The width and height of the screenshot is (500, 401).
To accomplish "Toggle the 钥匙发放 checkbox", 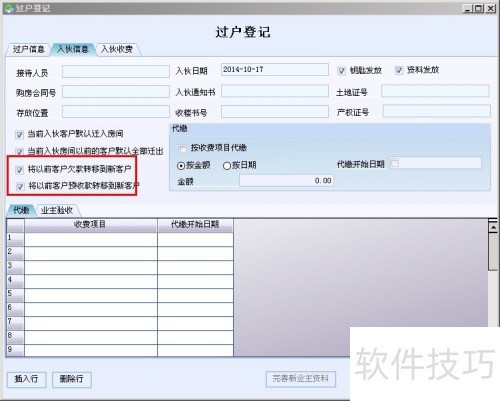I will [x=341, y=71].
